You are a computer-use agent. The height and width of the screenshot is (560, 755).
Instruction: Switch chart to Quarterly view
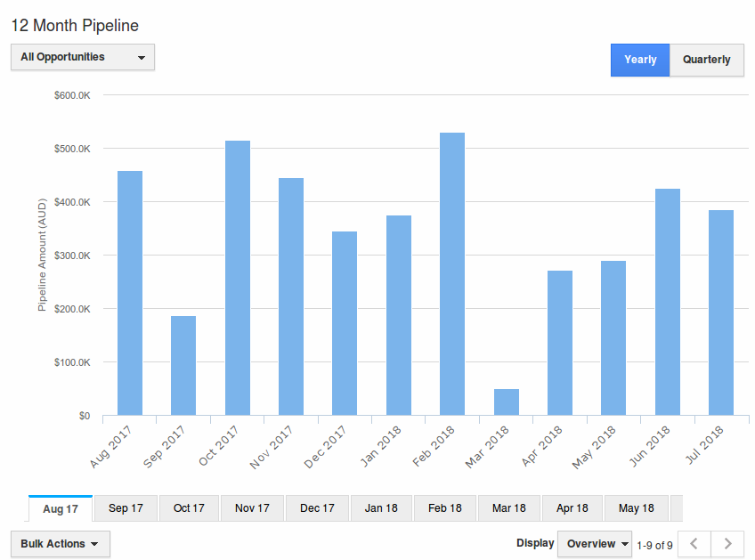tap(706, 60)
